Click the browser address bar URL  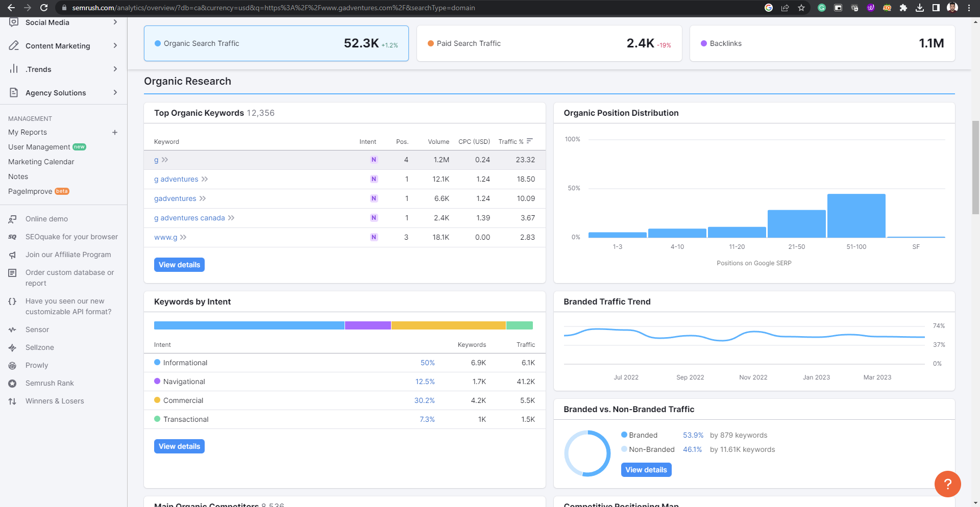click(274, 8)
